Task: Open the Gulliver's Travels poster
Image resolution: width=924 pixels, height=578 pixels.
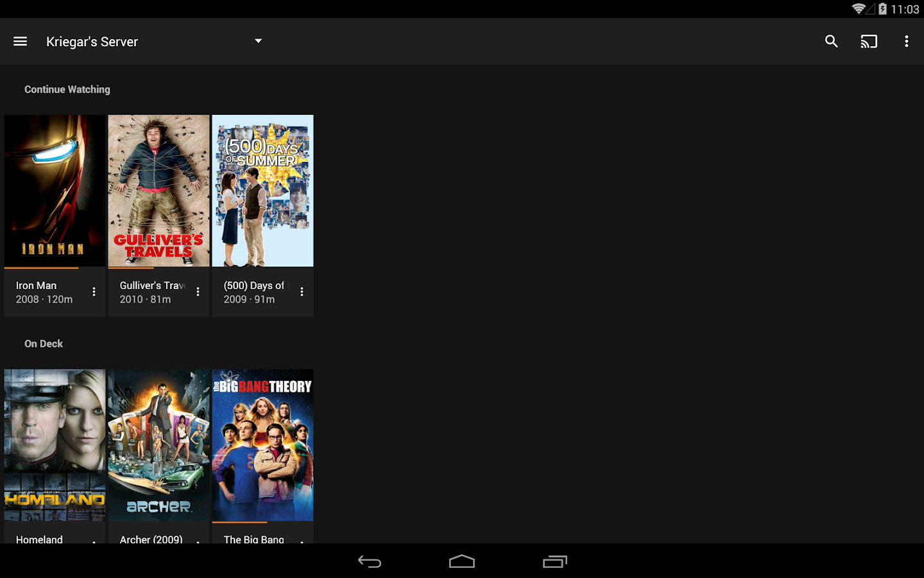Action: [x=158, y=191]
